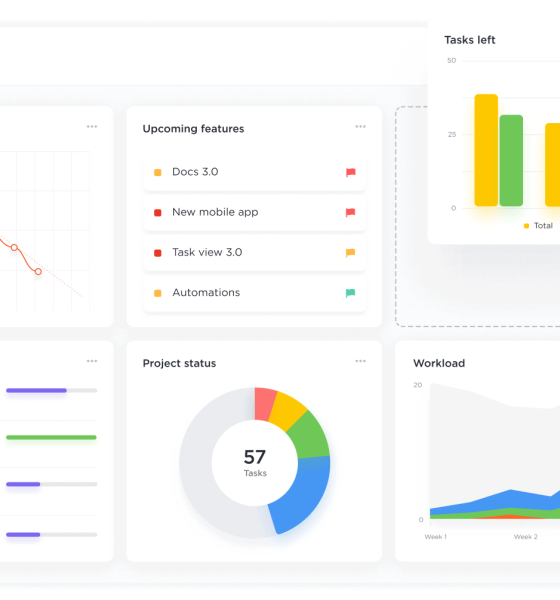Image resolution: width=560 pixels, height=600 pixels.
Task: Open the Automations feature item
Action: click(x=254, y=293)
